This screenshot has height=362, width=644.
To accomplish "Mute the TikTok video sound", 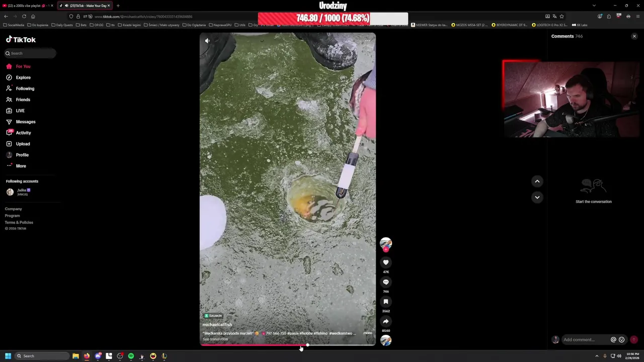I will point(207,41).
